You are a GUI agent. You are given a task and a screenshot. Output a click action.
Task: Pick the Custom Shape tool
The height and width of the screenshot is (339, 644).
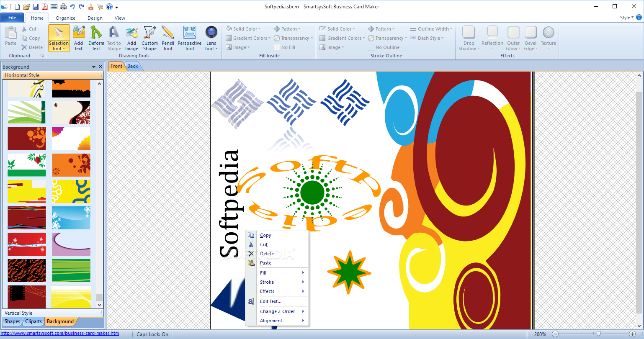(x=149, y=38)
